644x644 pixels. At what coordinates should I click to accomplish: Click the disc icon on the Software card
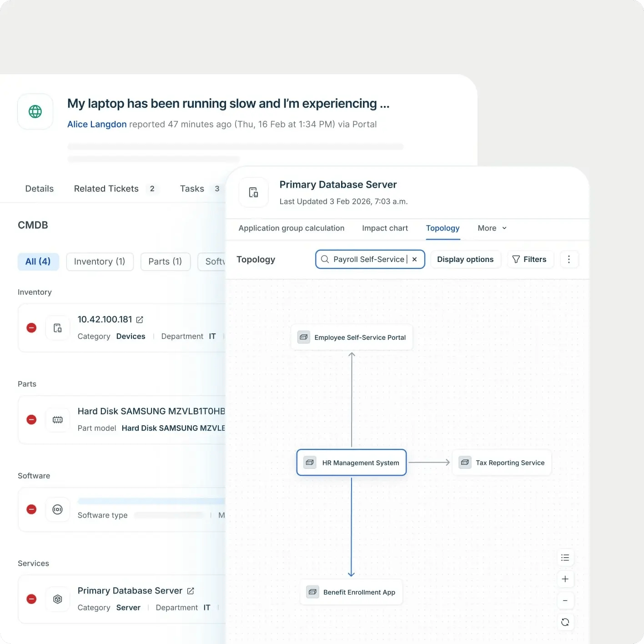tap(58, 509)
